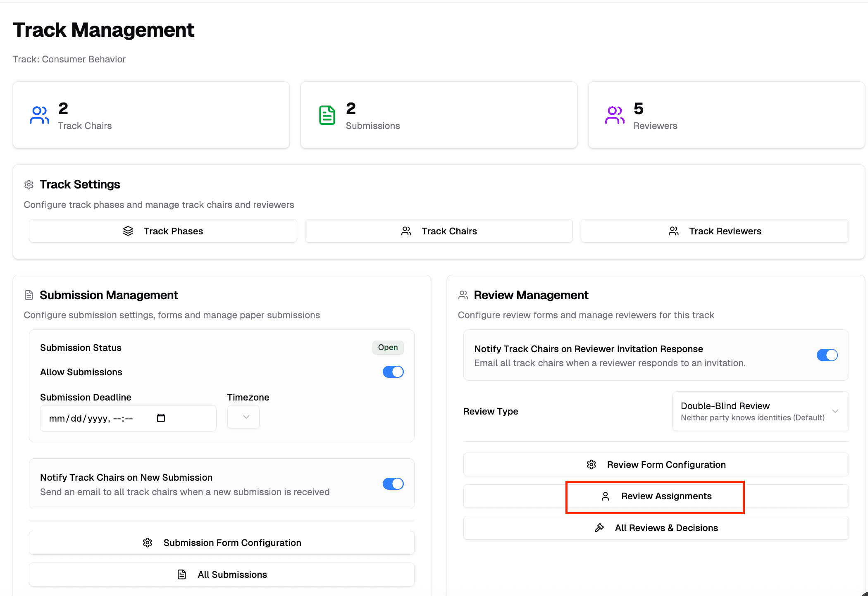
Task: Click the All Reviews & Decisions gavel icon
Action: click(599, 527)
